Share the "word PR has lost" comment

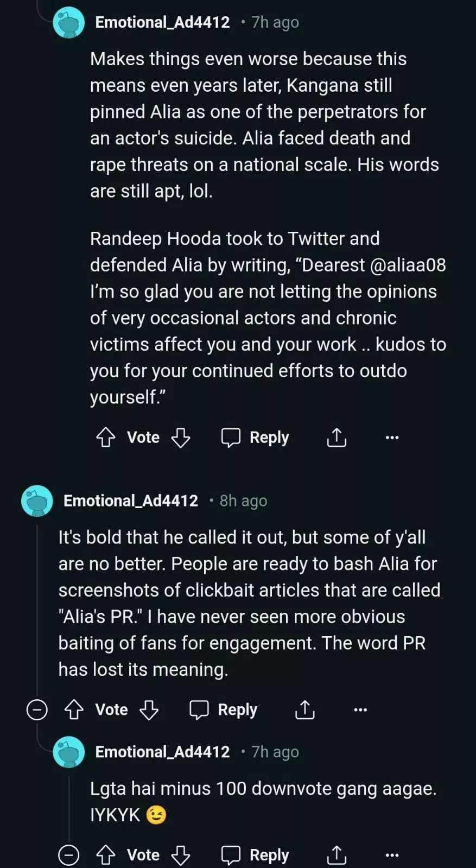(x=305, y=709)
